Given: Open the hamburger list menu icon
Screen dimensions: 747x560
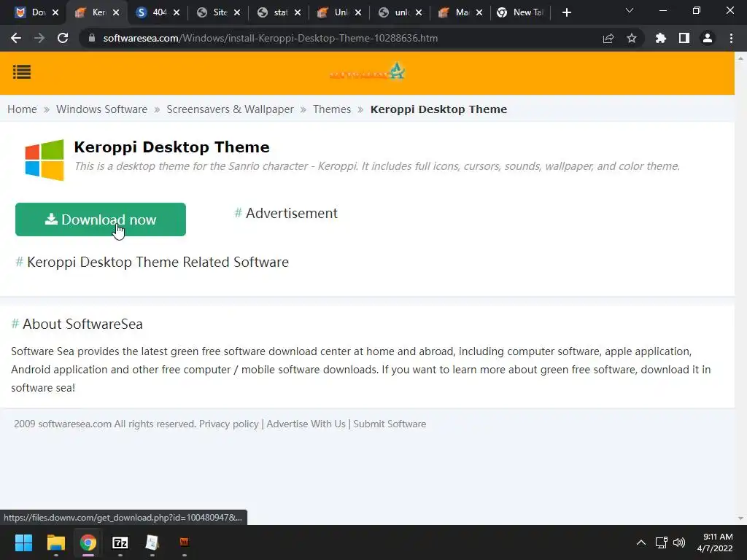Looking at the screenshot, I should (x=22, y=72).
